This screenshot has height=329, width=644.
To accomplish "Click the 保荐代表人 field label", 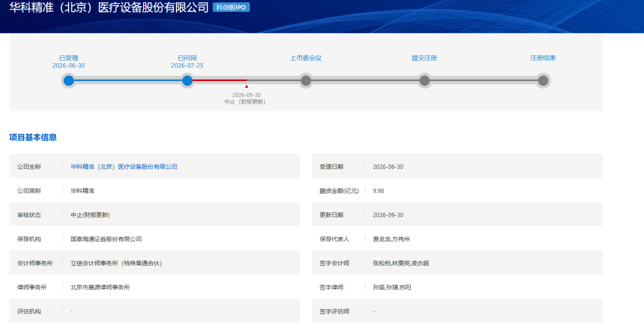I will (x=335, y=239).
